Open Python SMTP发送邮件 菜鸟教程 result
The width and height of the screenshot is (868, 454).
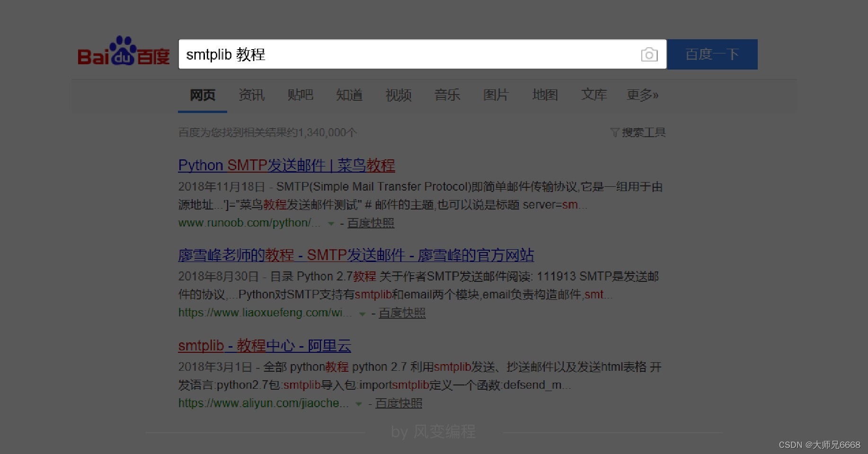pos(286,165)
